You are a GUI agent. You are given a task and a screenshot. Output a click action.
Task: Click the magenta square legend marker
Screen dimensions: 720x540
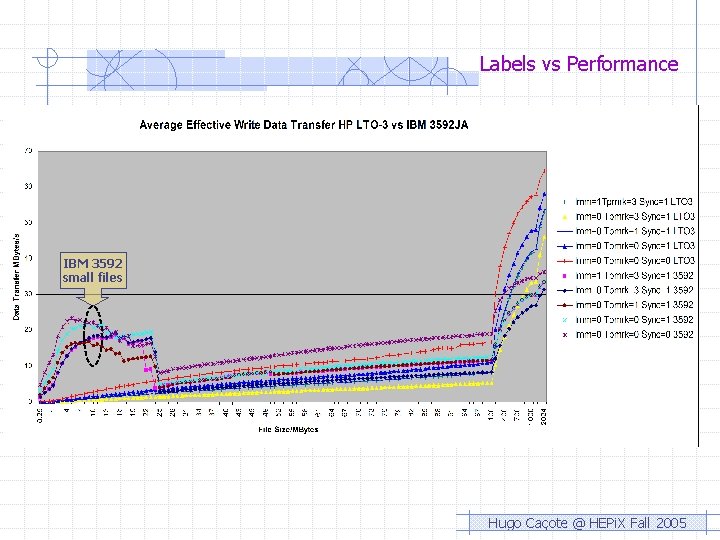[565, 276]
